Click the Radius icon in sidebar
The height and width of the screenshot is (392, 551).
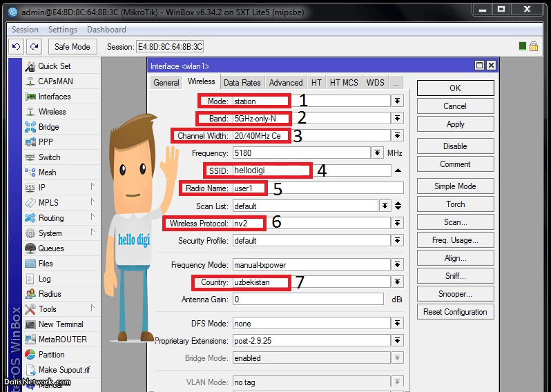point(30,293)
